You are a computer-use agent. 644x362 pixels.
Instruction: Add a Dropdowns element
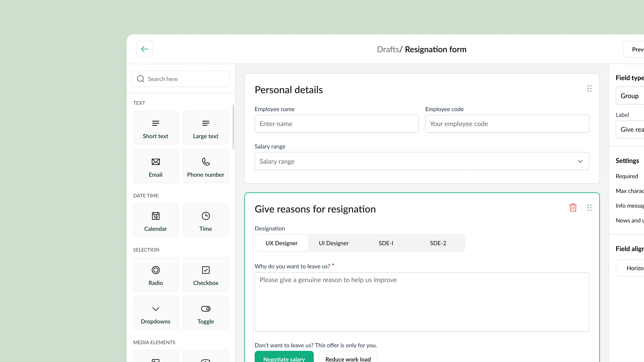click(155, 313)
